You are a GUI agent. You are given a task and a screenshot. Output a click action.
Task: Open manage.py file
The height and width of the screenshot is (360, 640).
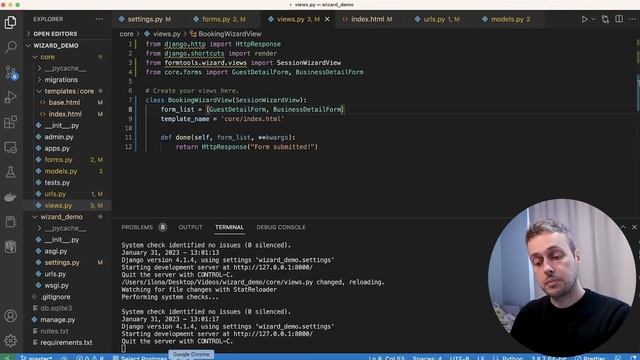(x=58, y=320)
